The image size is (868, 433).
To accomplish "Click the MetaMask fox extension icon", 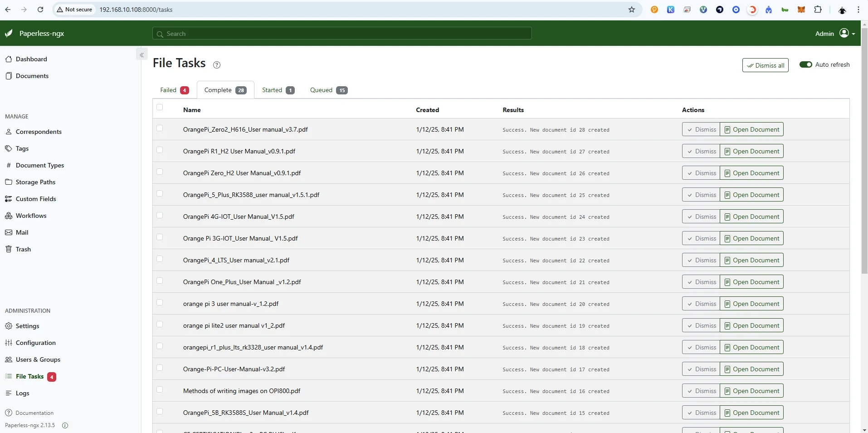I will [801, 10].
